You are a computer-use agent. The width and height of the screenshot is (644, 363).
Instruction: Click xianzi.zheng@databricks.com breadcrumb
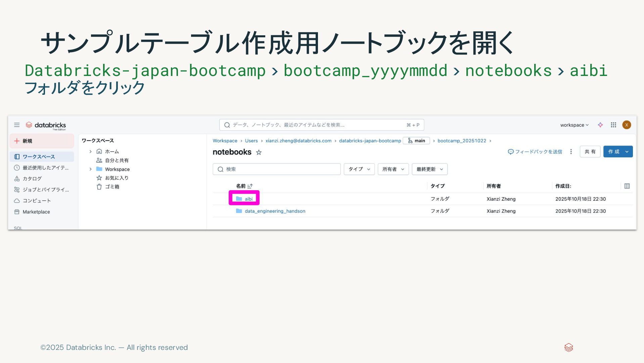click(298, 140)
